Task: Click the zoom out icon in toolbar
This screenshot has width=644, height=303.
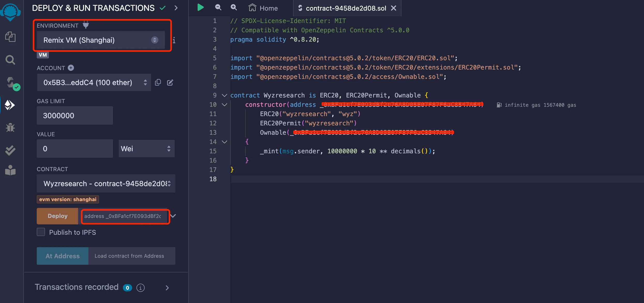Action: (x=218, y=8)
